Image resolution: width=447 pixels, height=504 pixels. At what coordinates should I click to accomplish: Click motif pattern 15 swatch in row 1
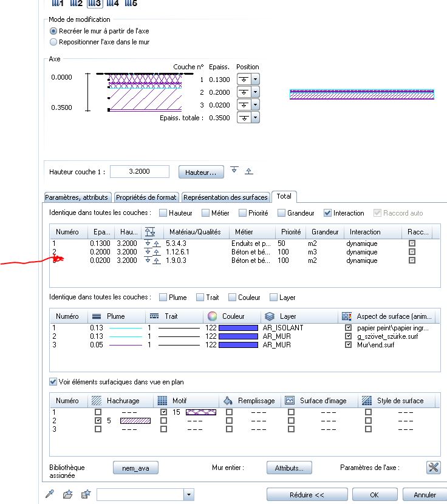(x=201, y=412)
